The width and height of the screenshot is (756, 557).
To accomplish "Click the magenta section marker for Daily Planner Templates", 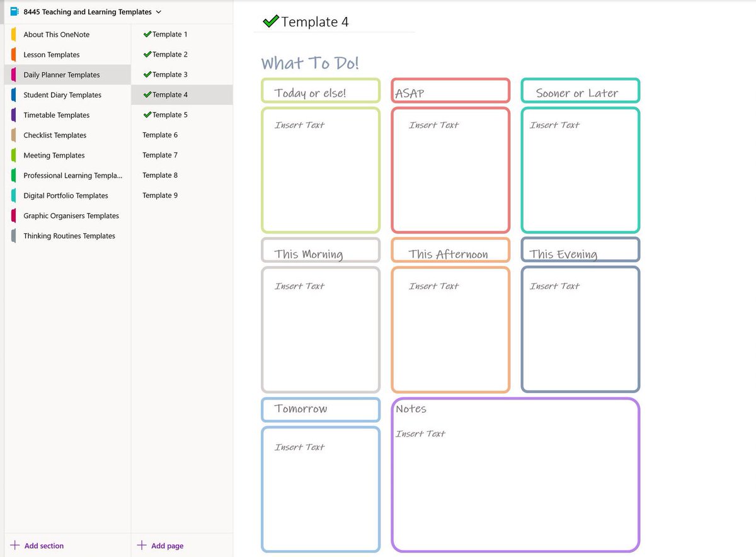I will 13,75.
